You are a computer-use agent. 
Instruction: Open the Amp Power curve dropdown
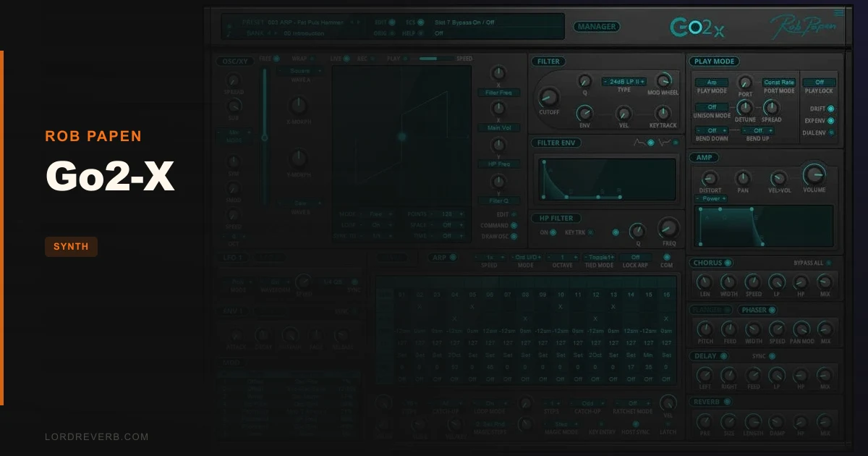tap(711, 198)
